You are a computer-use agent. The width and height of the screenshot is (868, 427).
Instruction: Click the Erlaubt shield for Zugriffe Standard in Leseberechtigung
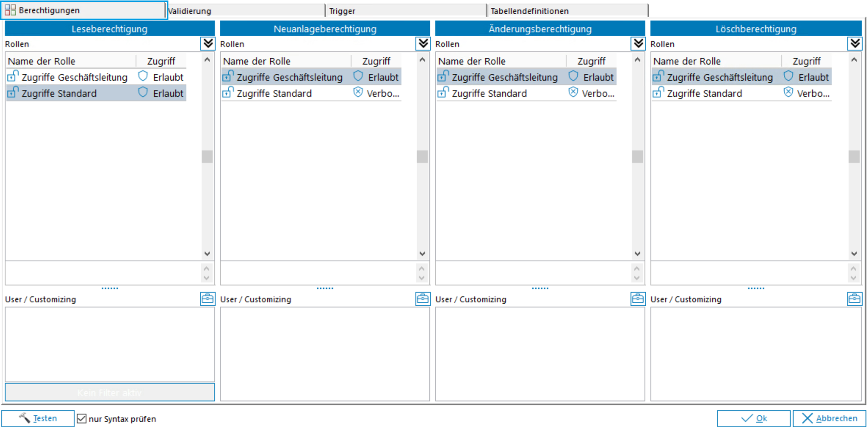click(143, 92)
